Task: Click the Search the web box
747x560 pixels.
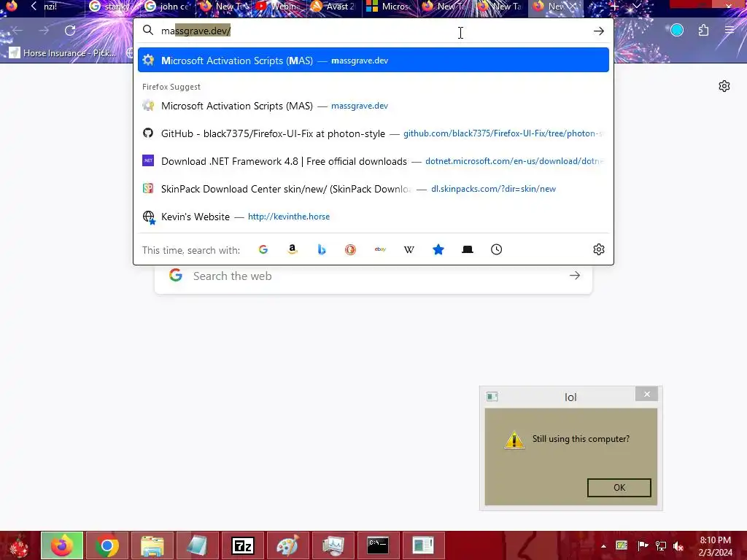Action: click(373, 276)
